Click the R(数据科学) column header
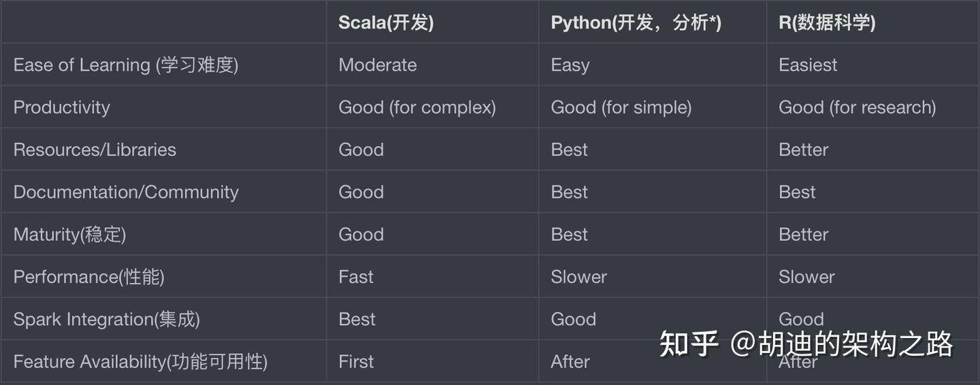Viewport: 980px width, 385px height. pos(827,22)
